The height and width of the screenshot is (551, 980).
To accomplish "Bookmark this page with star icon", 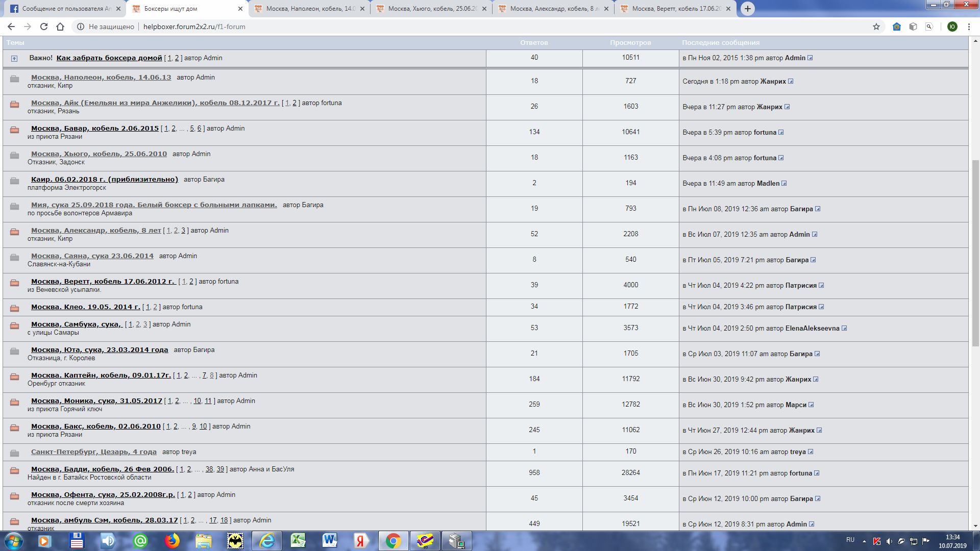I will [876, 27].
